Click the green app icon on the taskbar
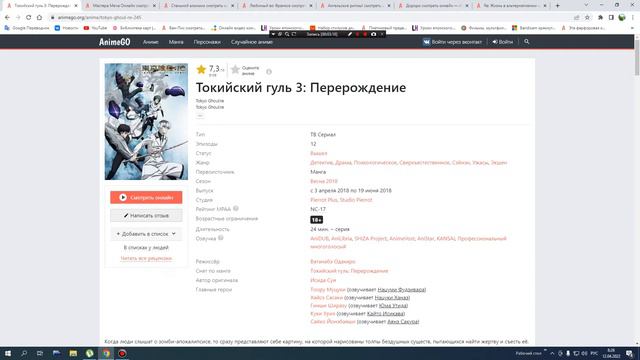The image size is (640, 360). [x=89, y=353]
